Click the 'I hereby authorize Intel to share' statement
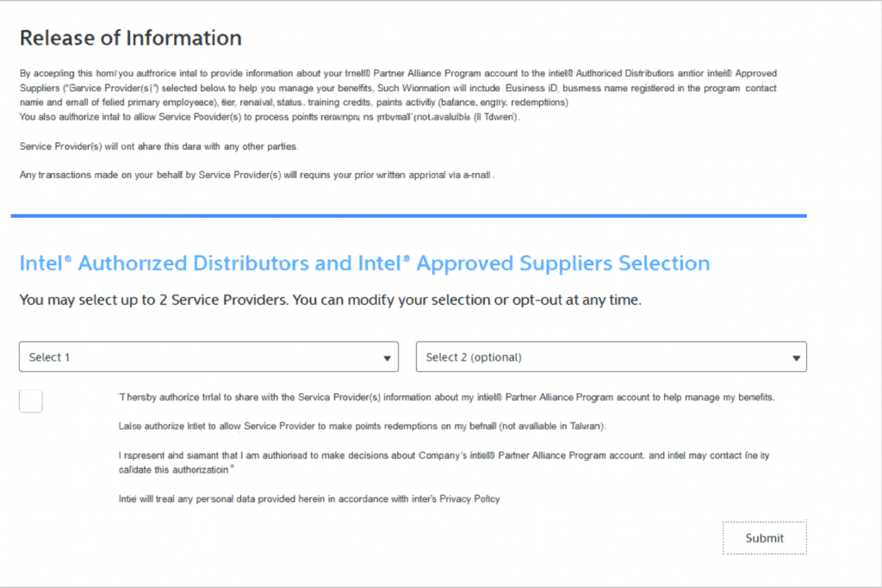This screenshot has height=588, width=882. [446, 398]
